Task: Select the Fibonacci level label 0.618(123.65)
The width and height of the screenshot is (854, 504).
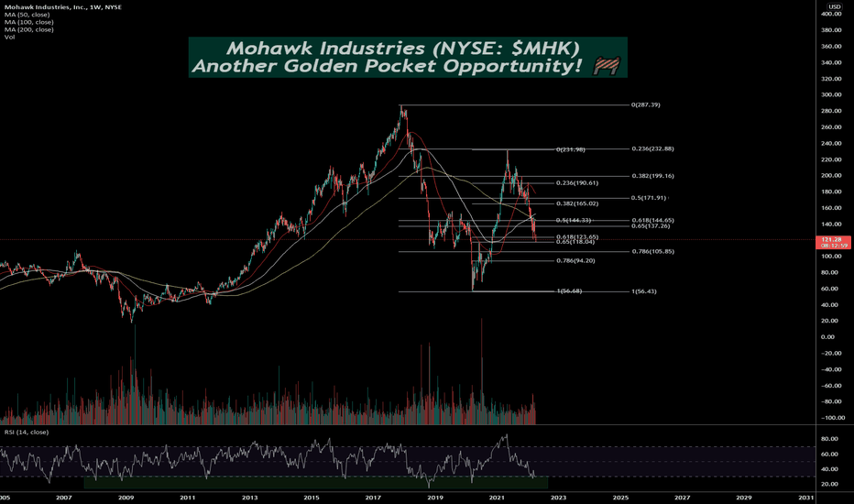Action: click(576, 237)
